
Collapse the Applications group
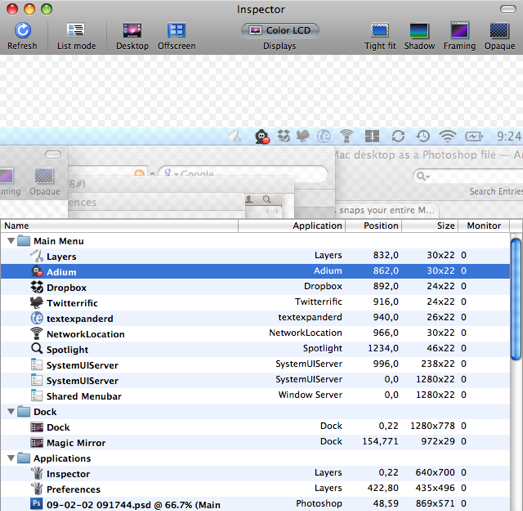point(11,458)
